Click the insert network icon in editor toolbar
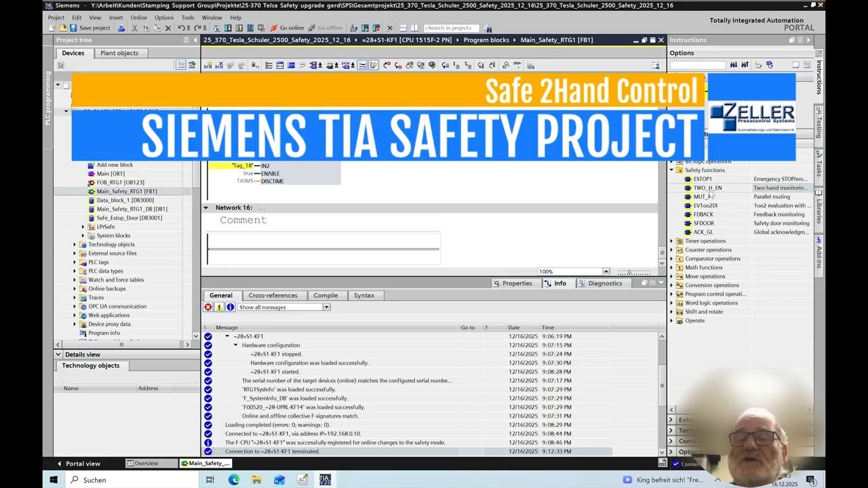The width and height of the screenshot is (868, 488). pyautogui.click(x=208, y=65)
